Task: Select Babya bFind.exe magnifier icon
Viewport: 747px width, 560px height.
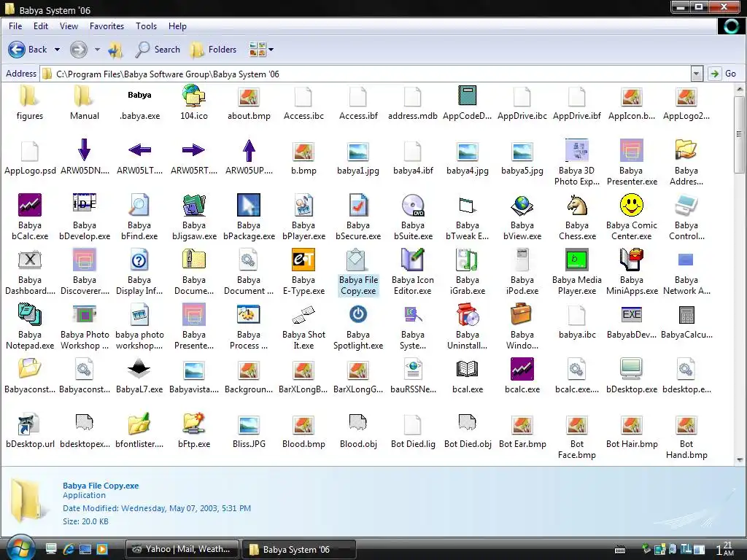Action: [x=139, y=205]
